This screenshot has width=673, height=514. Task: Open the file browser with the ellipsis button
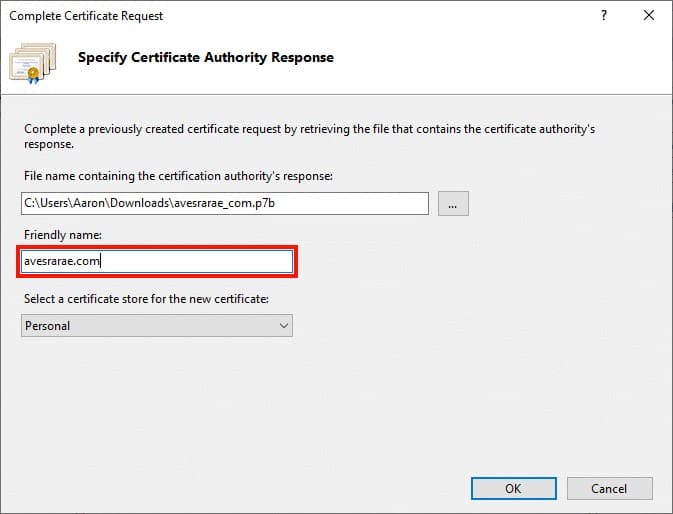tap(452, 203)
